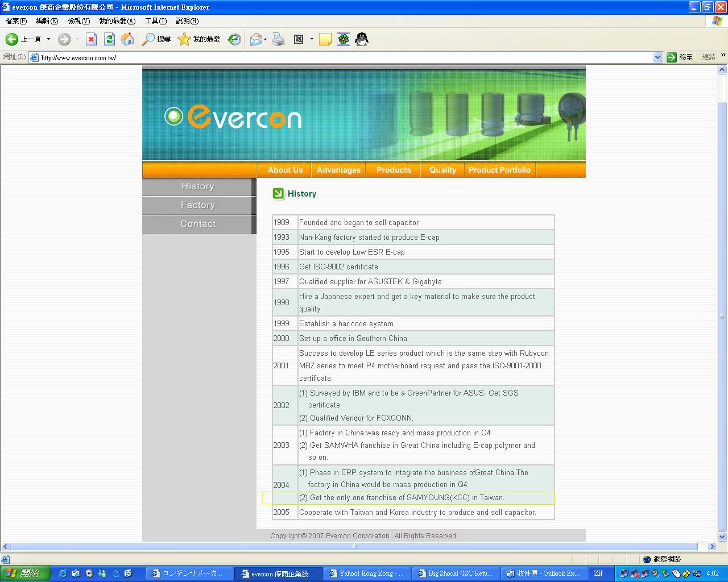Click the address bar URL field
Image resolution: width=728 pixels, height=582 pixels.
coord(346,57)
